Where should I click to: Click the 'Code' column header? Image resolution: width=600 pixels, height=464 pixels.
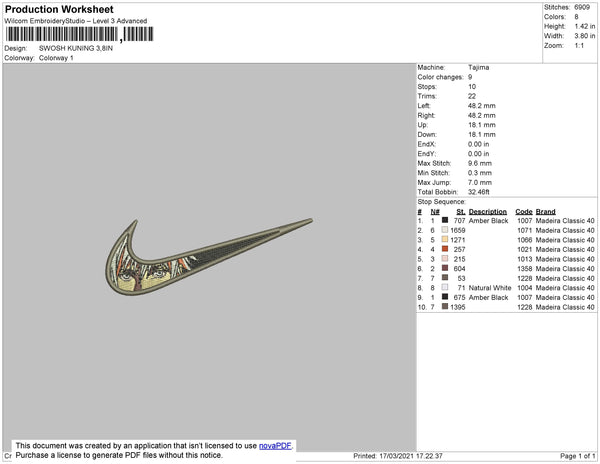(524, 212)
